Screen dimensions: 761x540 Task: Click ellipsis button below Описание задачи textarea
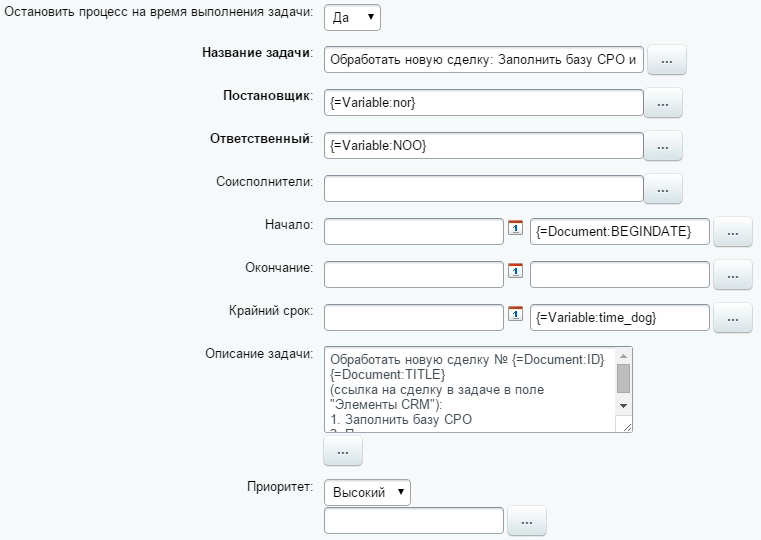coord(342,451)
